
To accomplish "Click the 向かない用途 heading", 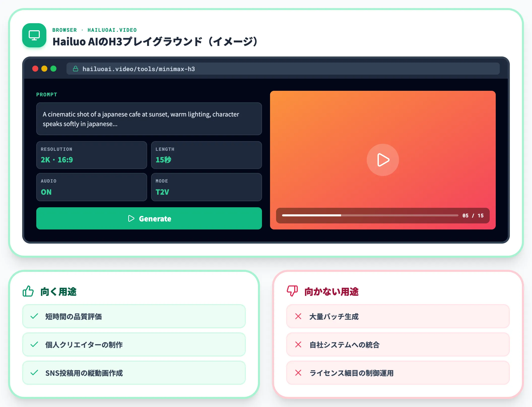I will click(331, 292).
